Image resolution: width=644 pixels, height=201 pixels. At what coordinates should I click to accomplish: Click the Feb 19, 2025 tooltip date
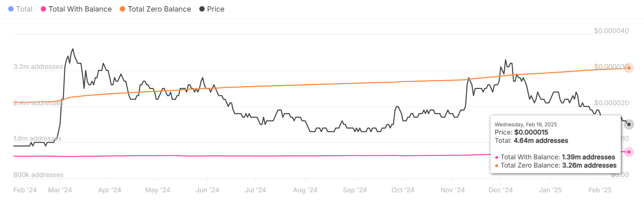[521, 124]
